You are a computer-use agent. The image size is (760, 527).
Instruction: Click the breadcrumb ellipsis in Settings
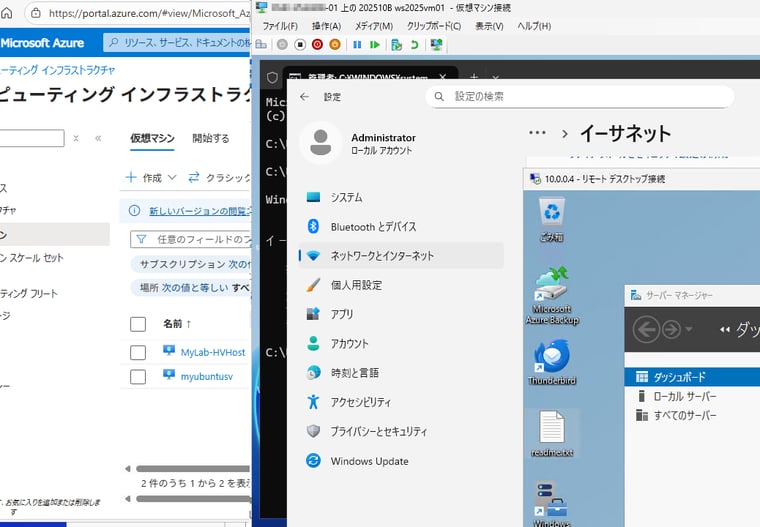pos(537,133)
